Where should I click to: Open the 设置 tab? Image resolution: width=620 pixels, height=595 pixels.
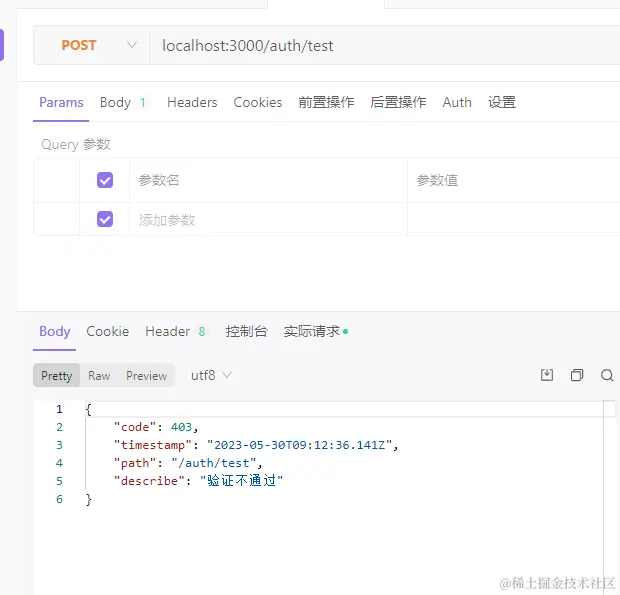(502, 102)
